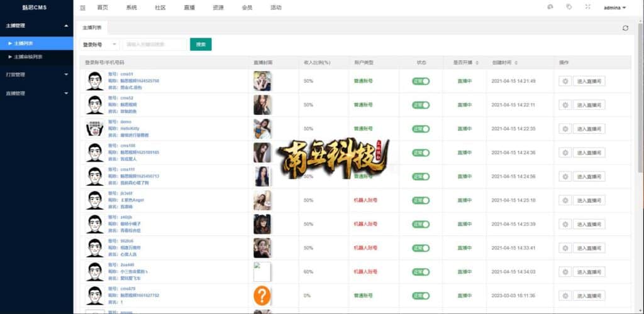644x314 pixels.
Task: Toggle status switch for cms100 row
Action: pos(421,153)
